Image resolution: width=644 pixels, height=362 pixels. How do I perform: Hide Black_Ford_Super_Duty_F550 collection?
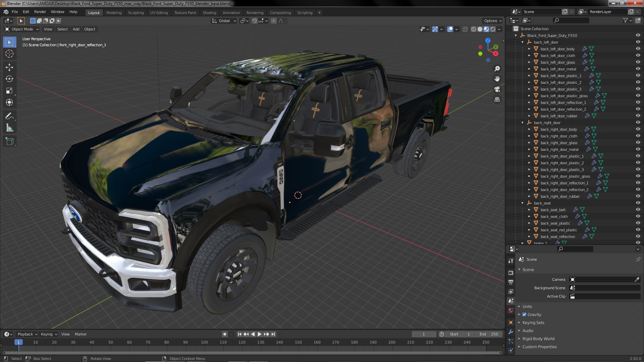[x=638, y=36]
